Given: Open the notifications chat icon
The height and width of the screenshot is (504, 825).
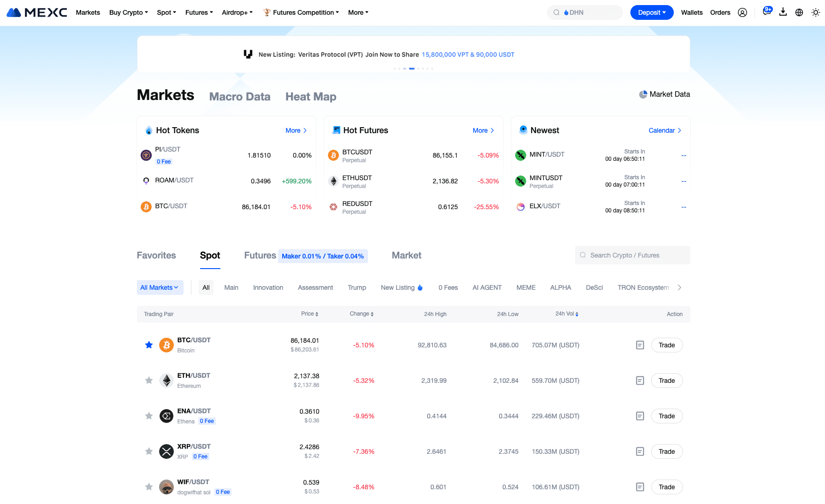Looking at the screenshot, I should click(766, 12).
